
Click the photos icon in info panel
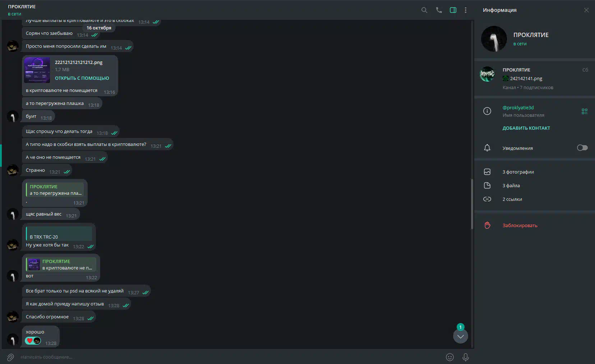487,172
